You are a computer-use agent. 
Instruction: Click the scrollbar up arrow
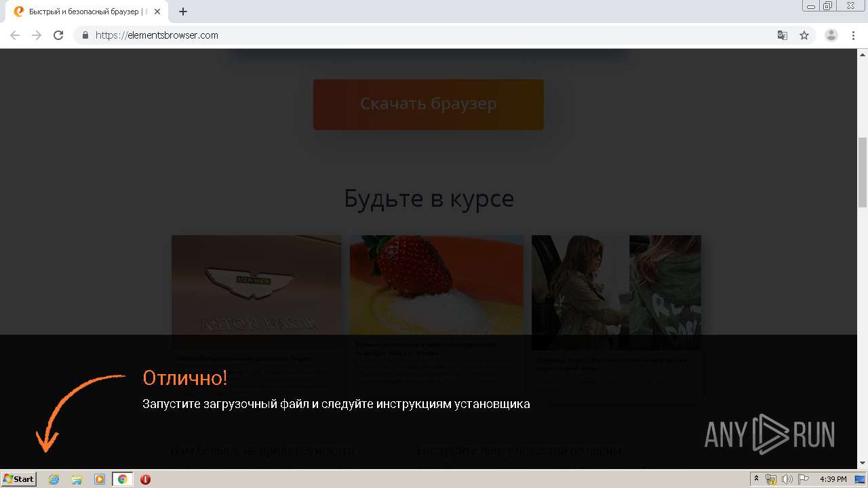pos(863,54)
